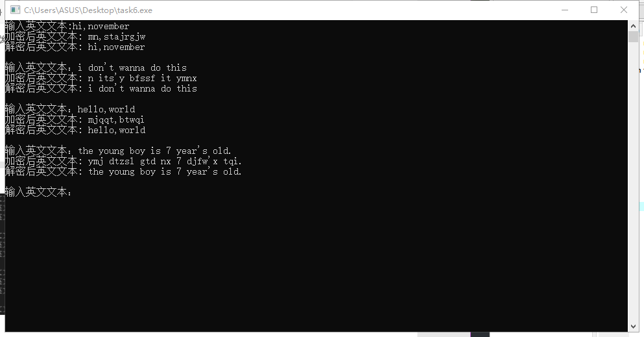Click the title bar path text task6.exe

[x=88, y=10]
